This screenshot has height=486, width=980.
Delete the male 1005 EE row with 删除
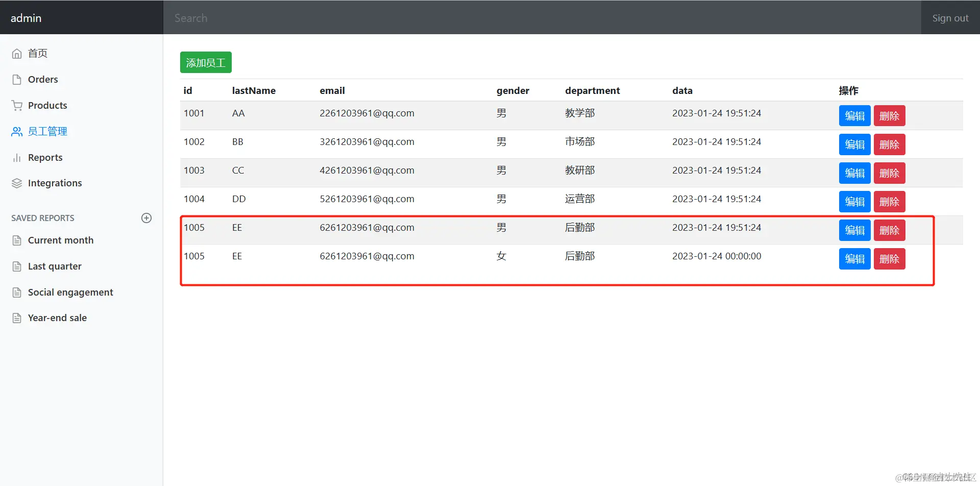point(889,230)
